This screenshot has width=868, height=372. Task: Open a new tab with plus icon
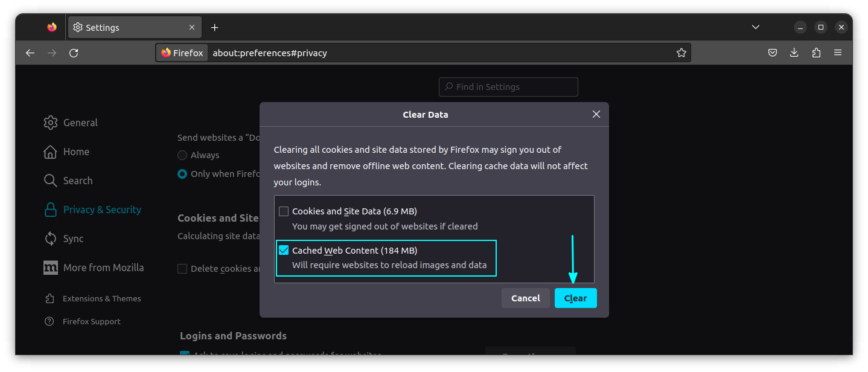(x=215, y=27)
